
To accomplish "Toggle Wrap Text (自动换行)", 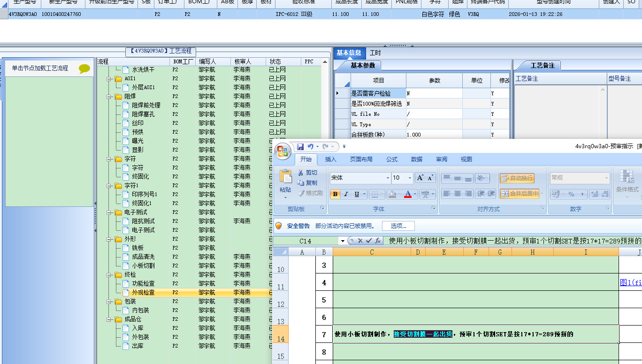I will [x=517, y=178].
